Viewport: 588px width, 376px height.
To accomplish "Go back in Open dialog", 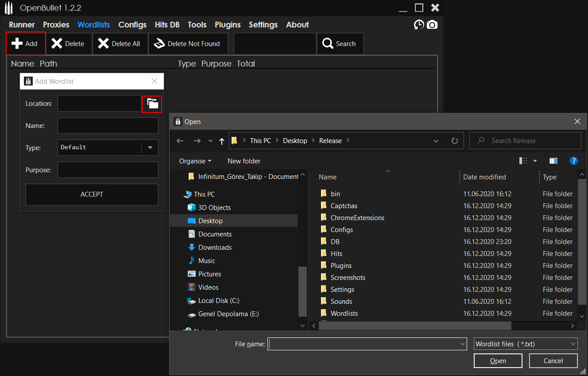I will coord(180,141).
